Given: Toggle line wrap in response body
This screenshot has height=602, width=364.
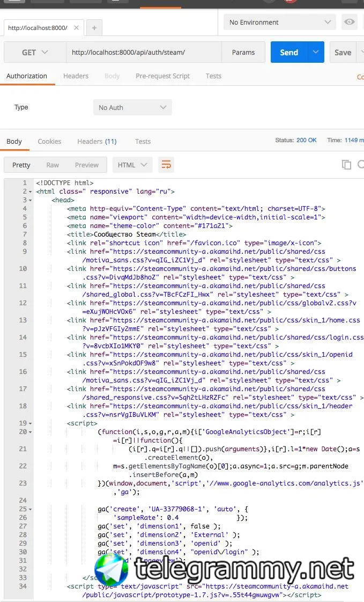Looking at the screenshot, I should tap(166, 165).
